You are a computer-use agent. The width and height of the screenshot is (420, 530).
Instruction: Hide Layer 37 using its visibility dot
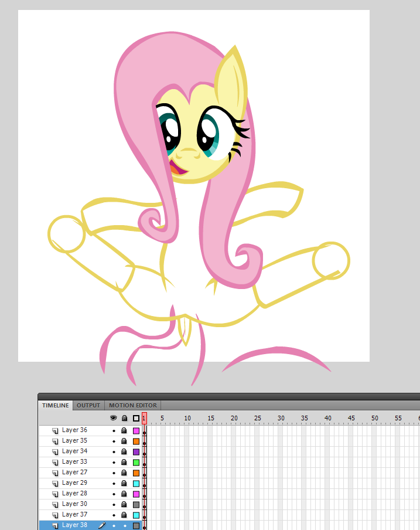point(114,515)
